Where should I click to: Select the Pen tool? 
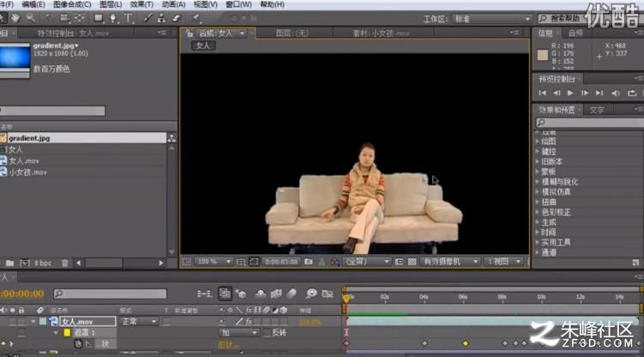[x=113, y=18]
